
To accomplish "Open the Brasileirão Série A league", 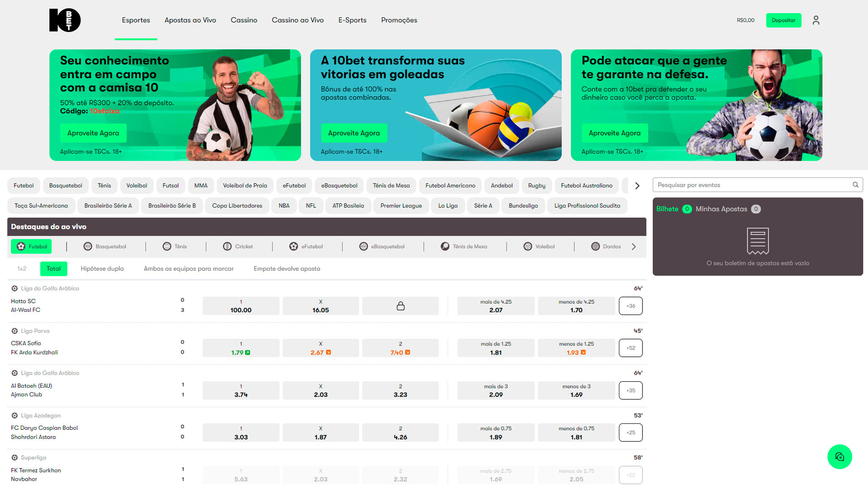I will [x=108, y=206].
